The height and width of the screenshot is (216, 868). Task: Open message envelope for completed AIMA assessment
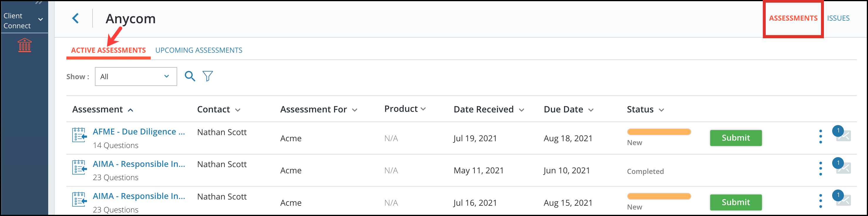tap(843, 168)
